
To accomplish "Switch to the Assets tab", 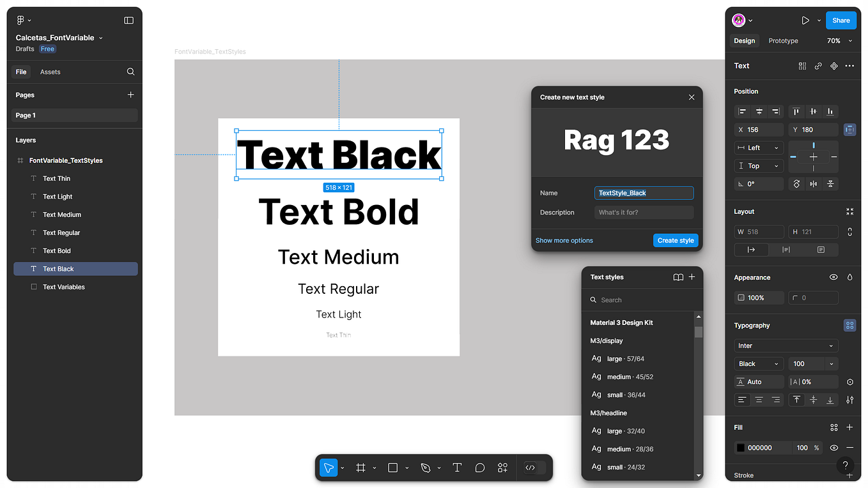I will pos(50,72).
